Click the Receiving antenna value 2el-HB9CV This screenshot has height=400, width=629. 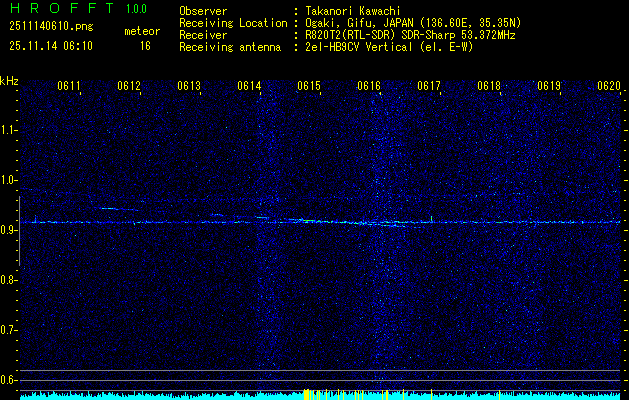pyautogui.click(x=389, y=47)
